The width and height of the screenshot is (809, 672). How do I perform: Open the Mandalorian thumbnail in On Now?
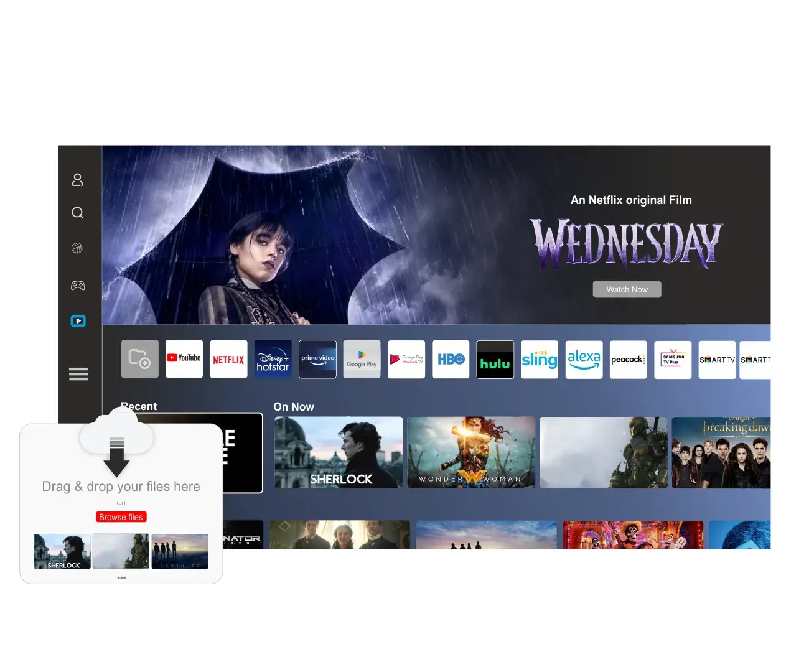click(604, 452)
